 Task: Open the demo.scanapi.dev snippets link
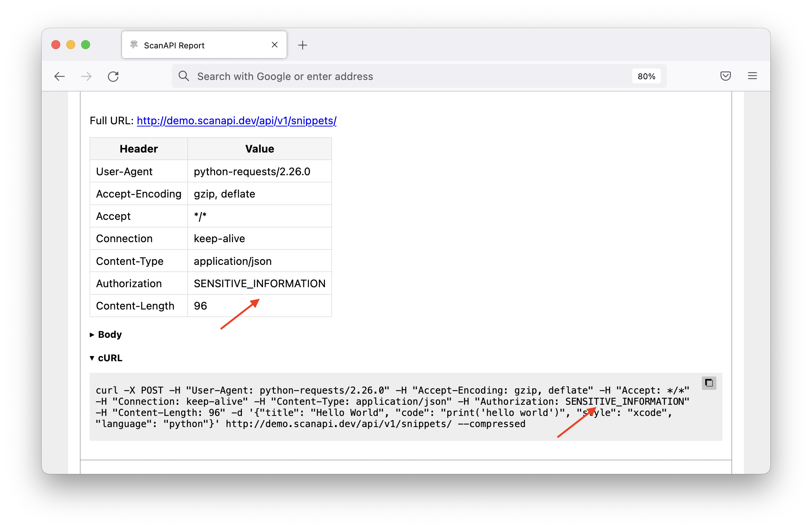[236, 121]
